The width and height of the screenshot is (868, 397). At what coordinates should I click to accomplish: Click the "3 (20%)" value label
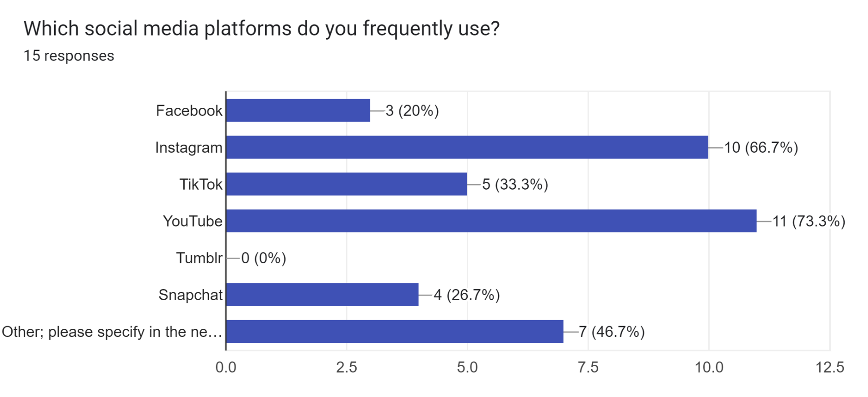tap(412, 111)
